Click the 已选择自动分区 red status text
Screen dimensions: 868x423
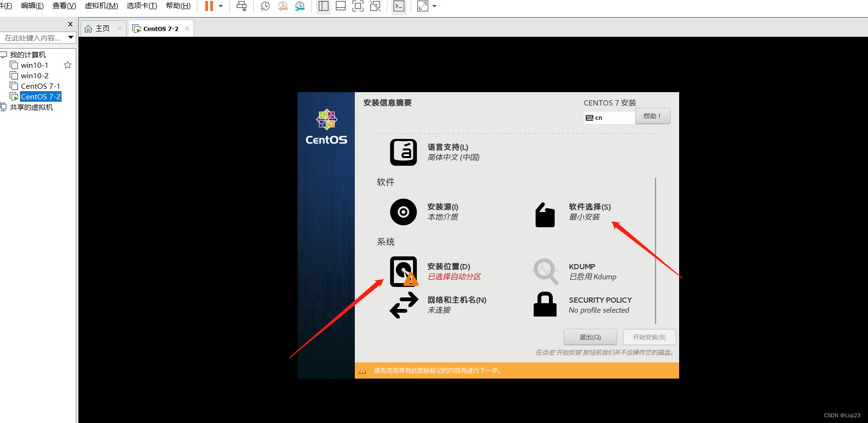pos(454,277)
